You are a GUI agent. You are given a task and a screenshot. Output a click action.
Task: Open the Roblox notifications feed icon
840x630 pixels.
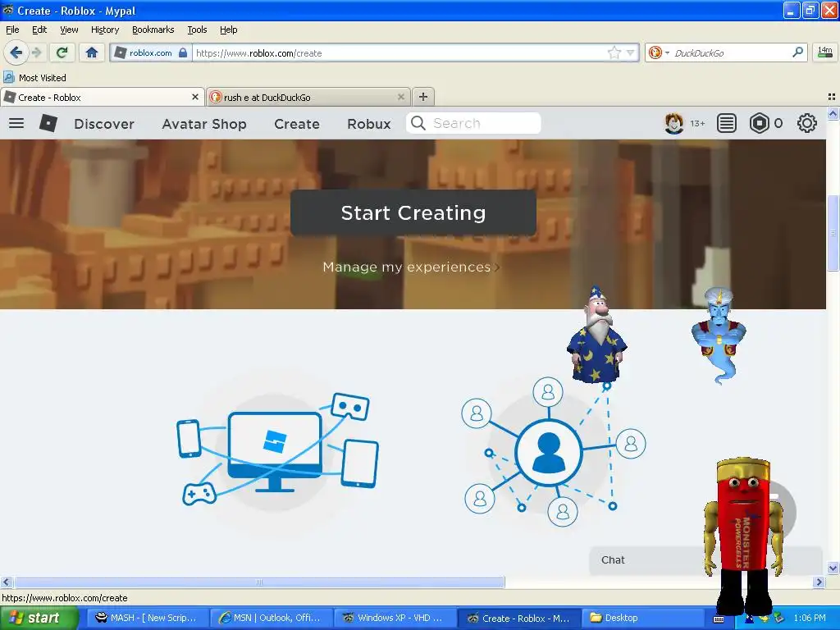(727, 124)
